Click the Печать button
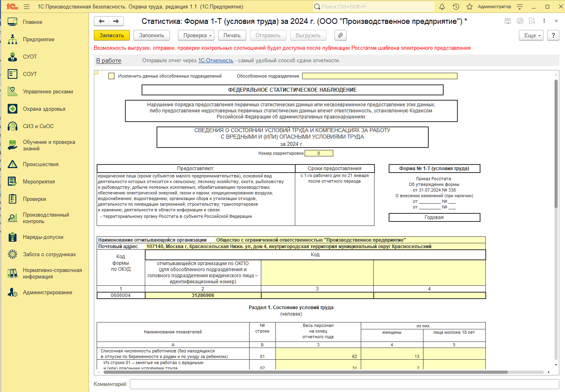The height and width of the screenshot is (392, 565). 232,36
